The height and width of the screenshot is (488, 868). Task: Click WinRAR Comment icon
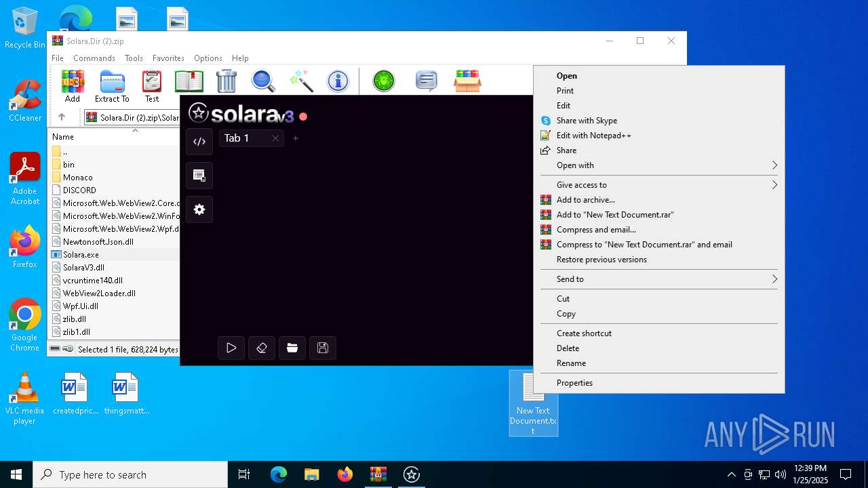tap(426, 81)
